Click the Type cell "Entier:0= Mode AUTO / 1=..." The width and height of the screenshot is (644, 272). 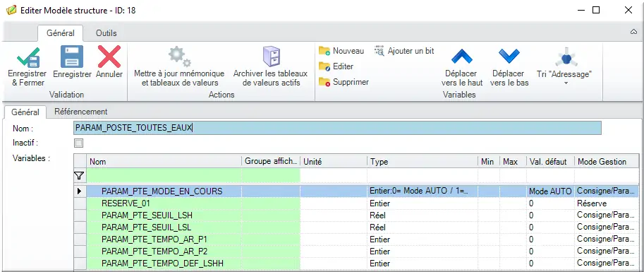[x=423, y=191]
